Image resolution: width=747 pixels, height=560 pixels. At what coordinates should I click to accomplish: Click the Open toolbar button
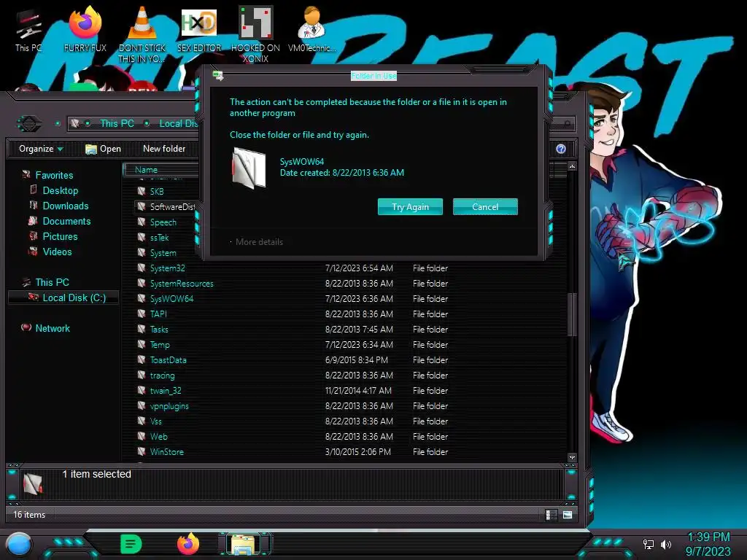click(x=103, y=149)
